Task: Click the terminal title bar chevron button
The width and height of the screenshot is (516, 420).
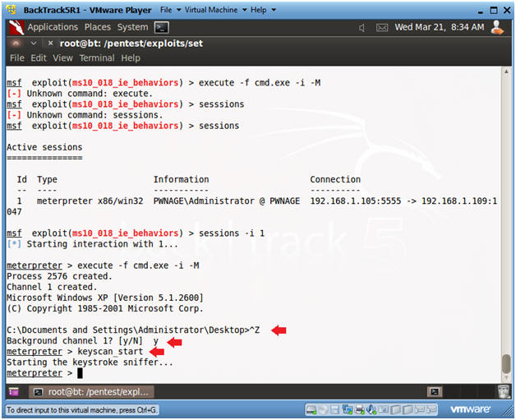Action: pyautogui.click(x=33, y=43)
